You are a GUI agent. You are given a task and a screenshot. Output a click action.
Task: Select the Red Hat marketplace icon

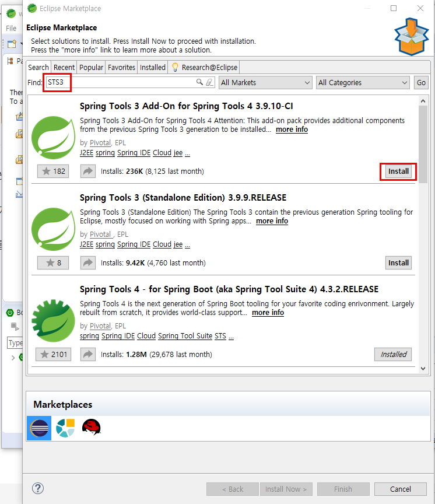(92, 427)
